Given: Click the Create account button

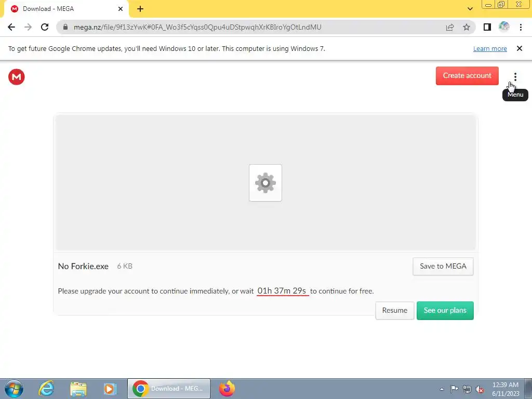Looking at the screenshot, I should [x=467, y=76].
